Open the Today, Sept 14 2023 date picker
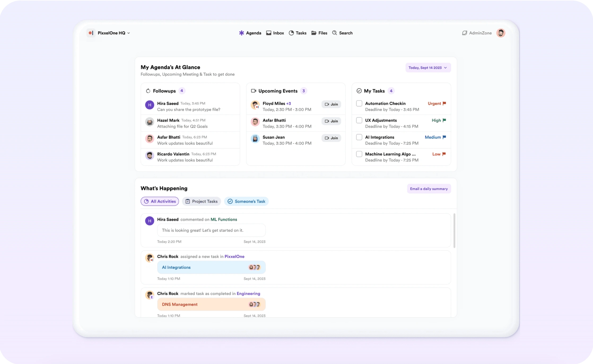The image size is (593, 364). point(428,68)
